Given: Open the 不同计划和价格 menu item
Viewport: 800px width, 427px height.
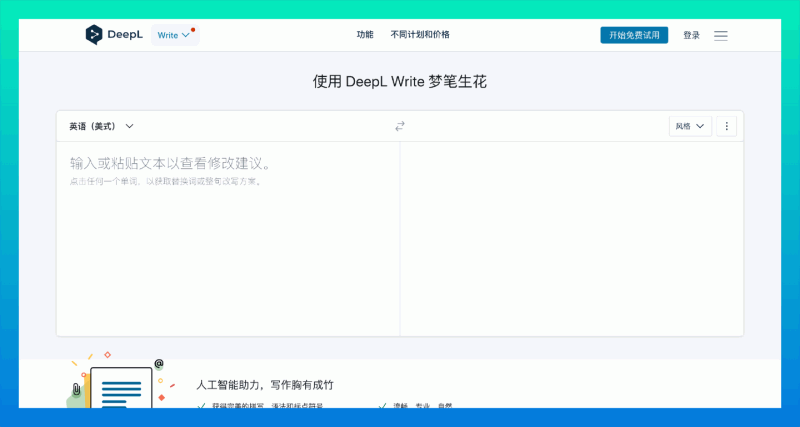Looking at the screenshot, I should coord(420,35).
